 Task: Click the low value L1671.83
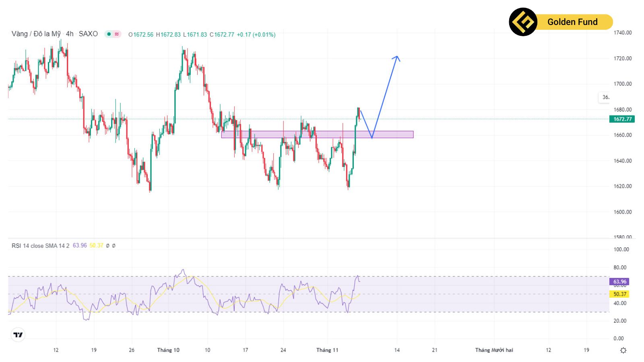[195, 35]
